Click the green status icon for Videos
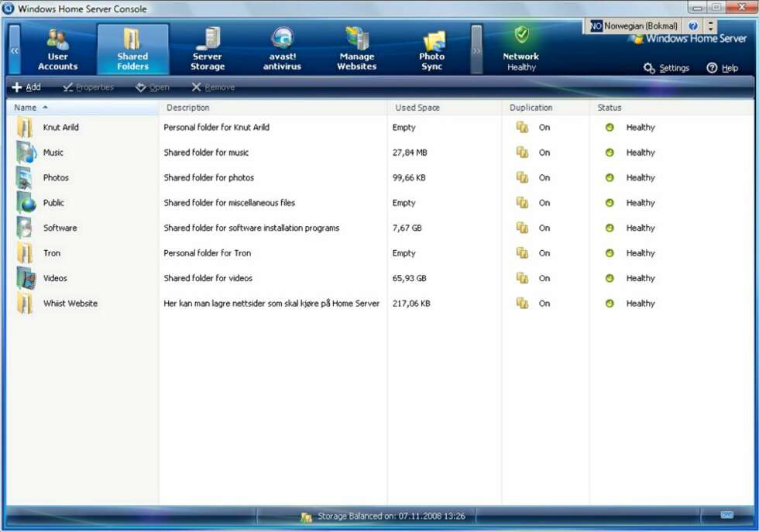The width and height of the screenshot is (759, 532). [x=610, y=278]
